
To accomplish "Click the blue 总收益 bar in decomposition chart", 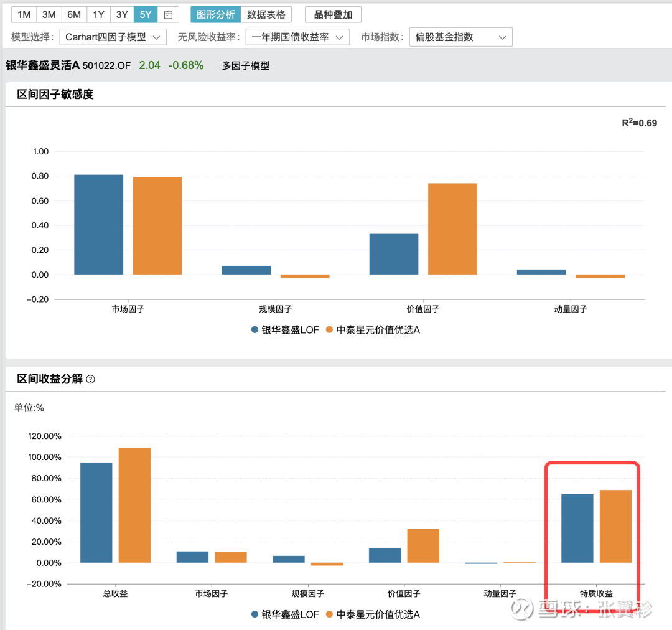I will pyautogui.click(x=96, y=512).
